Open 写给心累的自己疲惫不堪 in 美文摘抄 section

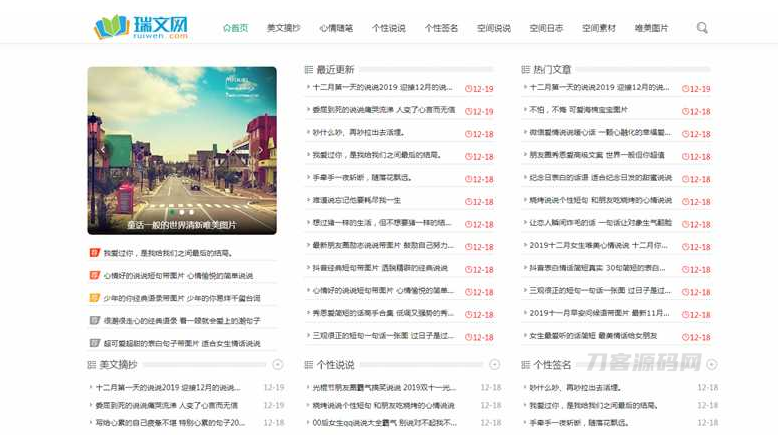(170, 423)
